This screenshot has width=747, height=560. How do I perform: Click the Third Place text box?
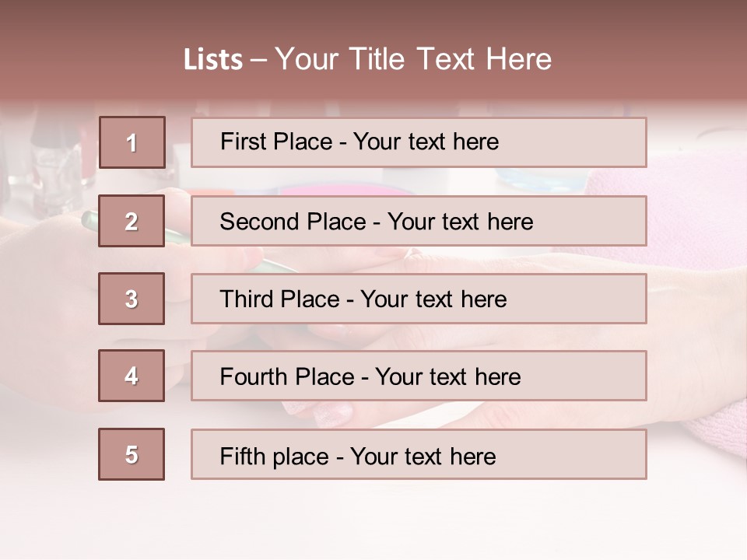pyautogui.click(x=419, y=299)
